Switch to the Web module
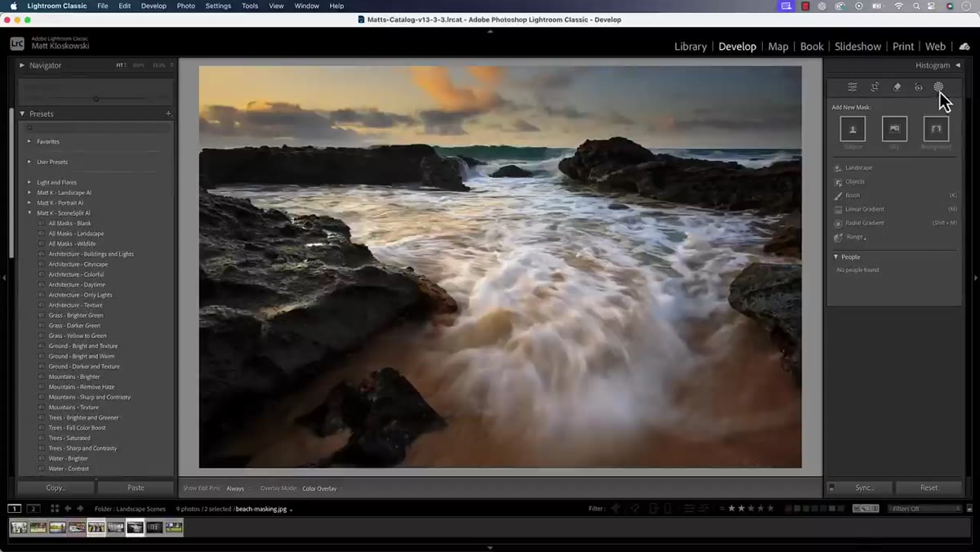 [935, 47]
